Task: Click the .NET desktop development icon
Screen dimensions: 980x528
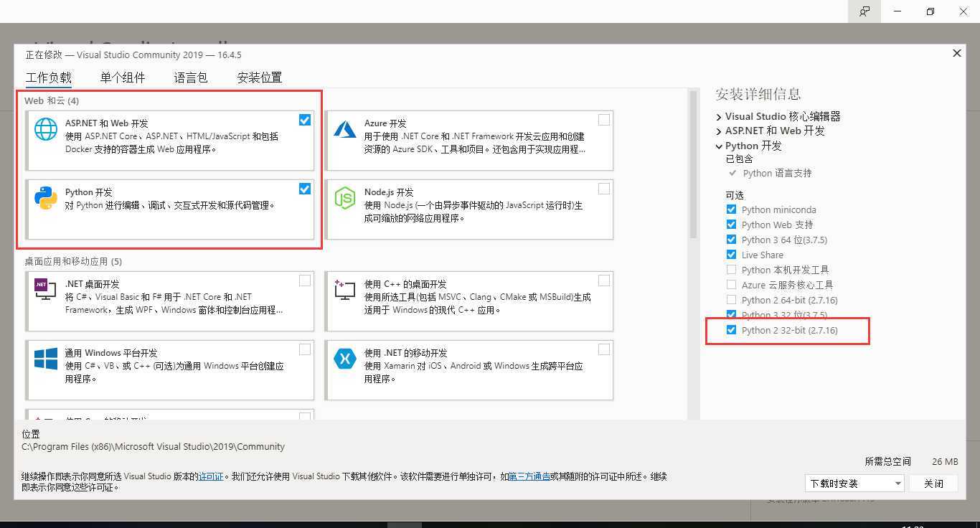Action: pyautogui.click(x=46, y=288)
